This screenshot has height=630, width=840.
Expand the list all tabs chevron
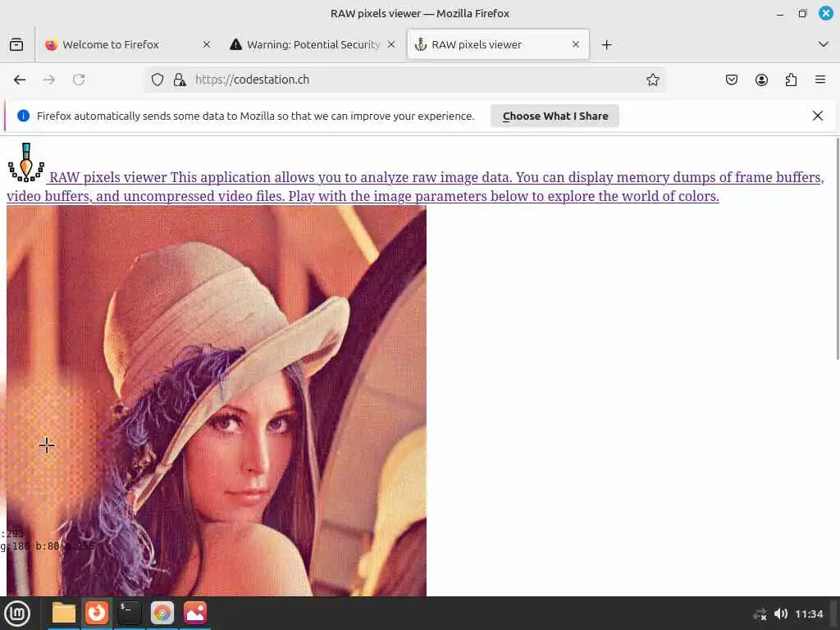click(x=824, y=44)
